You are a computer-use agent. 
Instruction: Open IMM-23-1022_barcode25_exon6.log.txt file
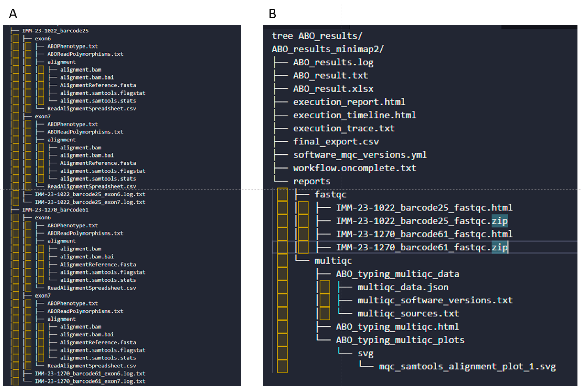pyautogui.click(x=90, y=194)
